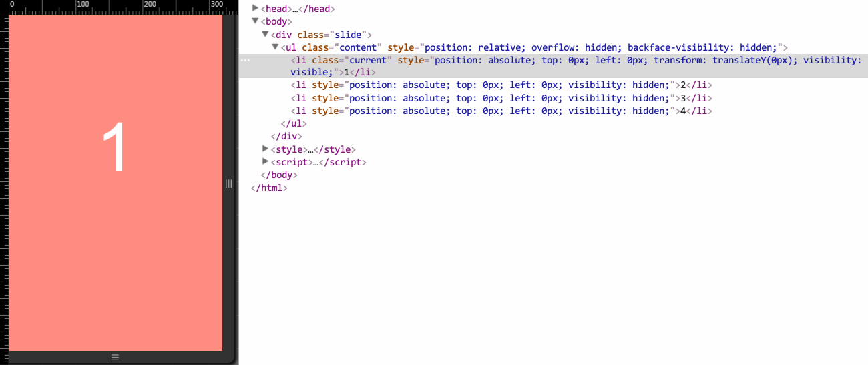Collapse the div class slide node
Image resolution: width=868 pixels, height=365 pixels.
[x=265, y=34]
